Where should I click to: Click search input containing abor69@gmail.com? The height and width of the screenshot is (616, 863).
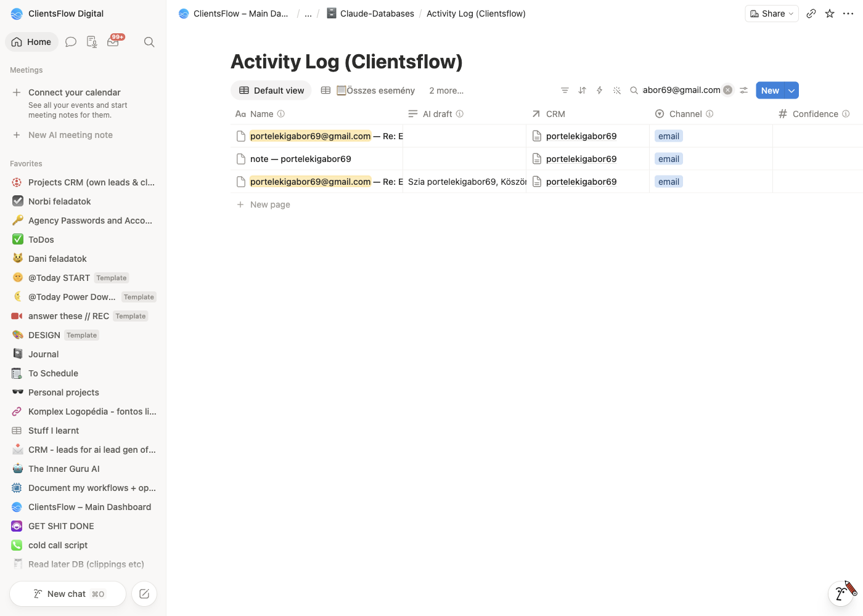(x=681, y=90)
